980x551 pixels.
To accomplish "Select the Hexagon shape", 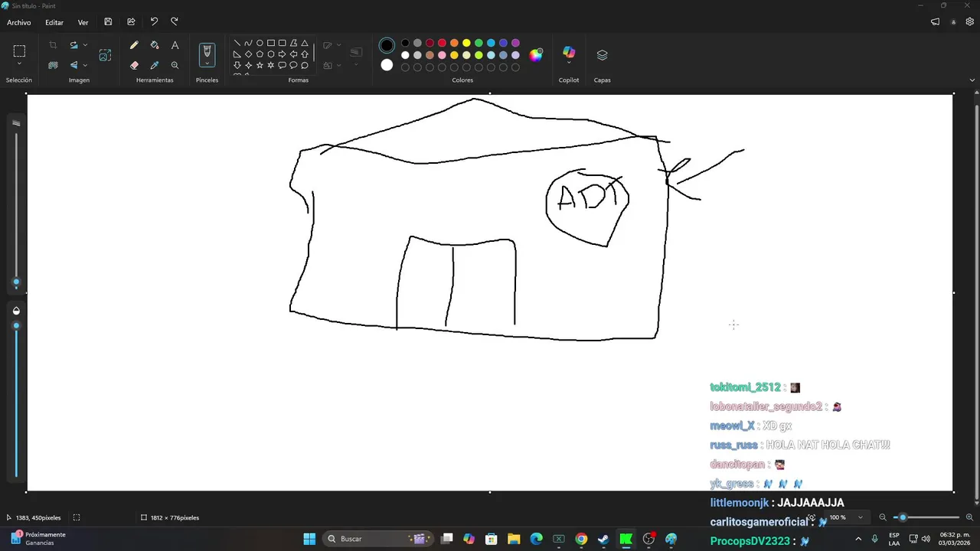I will coord(271,54).
